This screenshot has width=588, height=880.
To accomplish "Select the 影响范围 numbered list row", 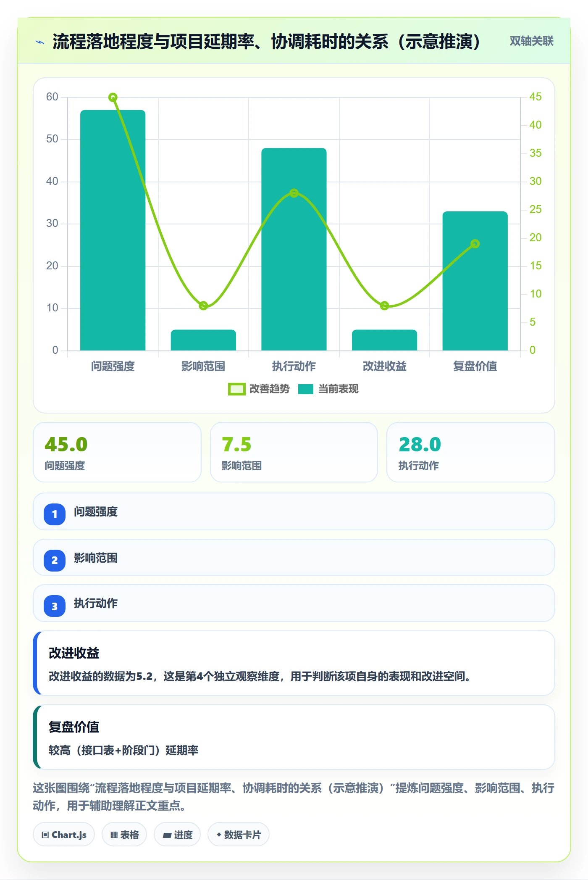I will [294, 557].
